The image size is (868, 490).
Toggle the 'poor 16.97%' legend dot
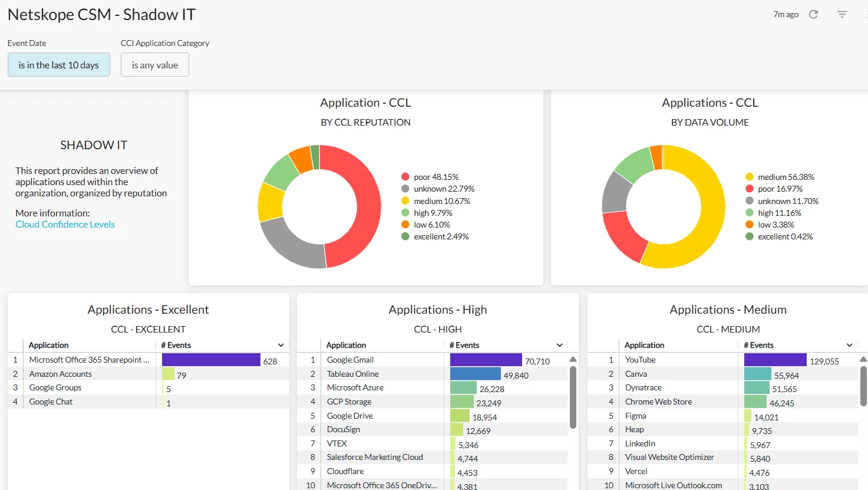pyautogui.click(x=750, y=189)
